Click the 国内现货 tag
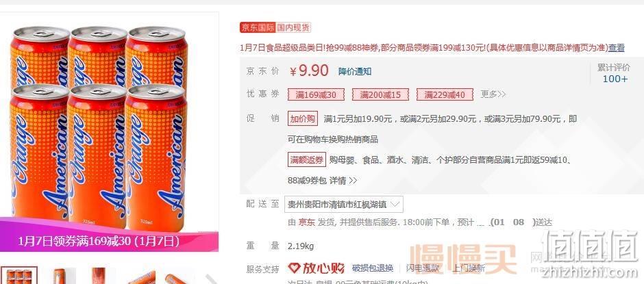Image resolution: width=644 pixels, height=284 pixels. click(293, 28)
